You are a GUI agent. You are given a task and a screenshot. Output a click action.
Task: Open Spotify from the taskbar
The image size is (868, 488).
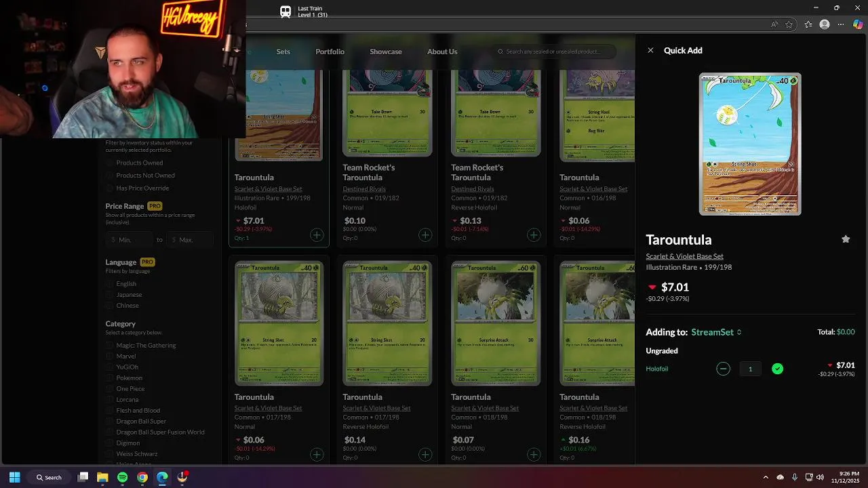(x=122, y=477)
